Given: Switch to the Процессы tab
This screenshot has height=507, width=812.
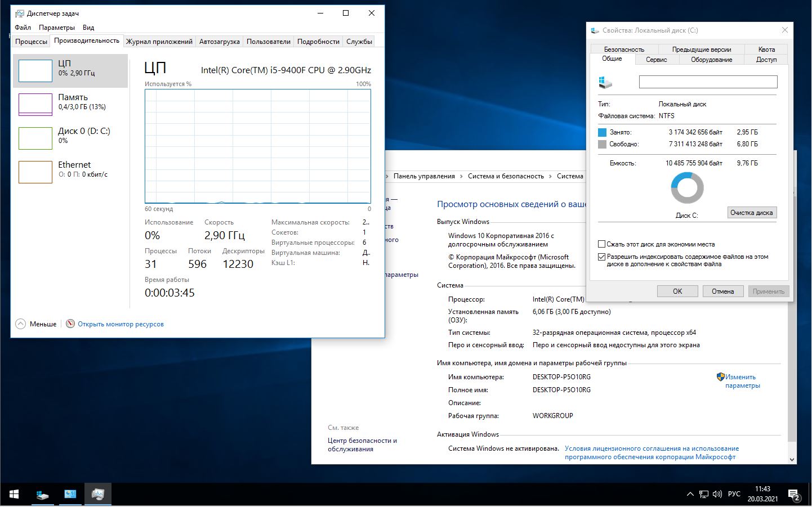Looking at the screenshot, I should coord(32,41).
